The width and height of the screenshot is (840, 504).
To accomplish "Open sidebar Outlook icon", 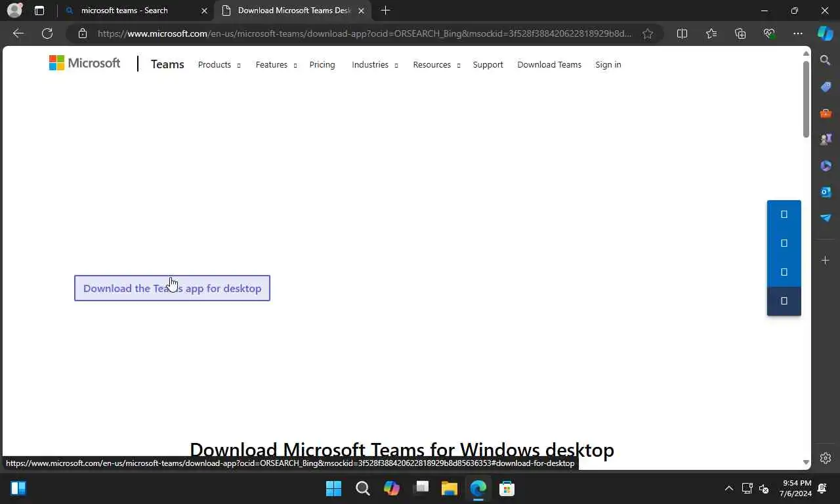I will click(x=826, y=192).
